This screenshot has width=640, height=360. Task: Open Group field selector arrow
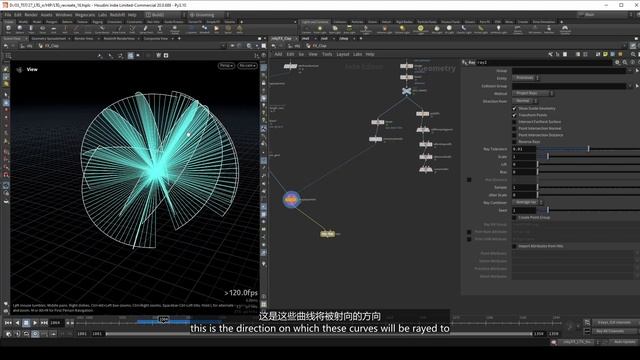[x=637, y=71]
